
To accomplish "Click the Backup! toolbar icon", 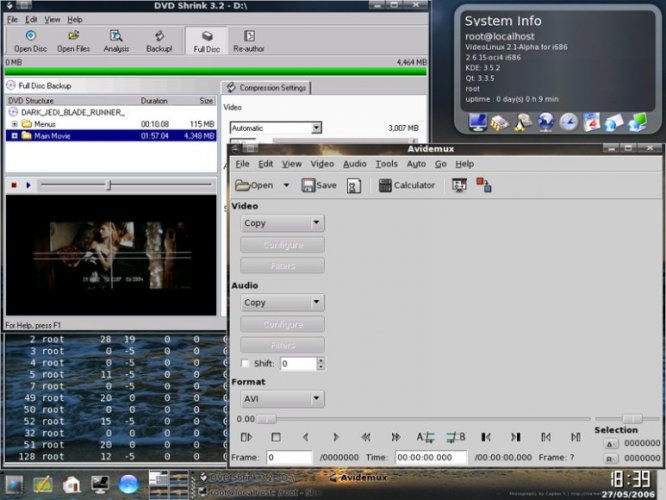I will (x=159, y=41).
